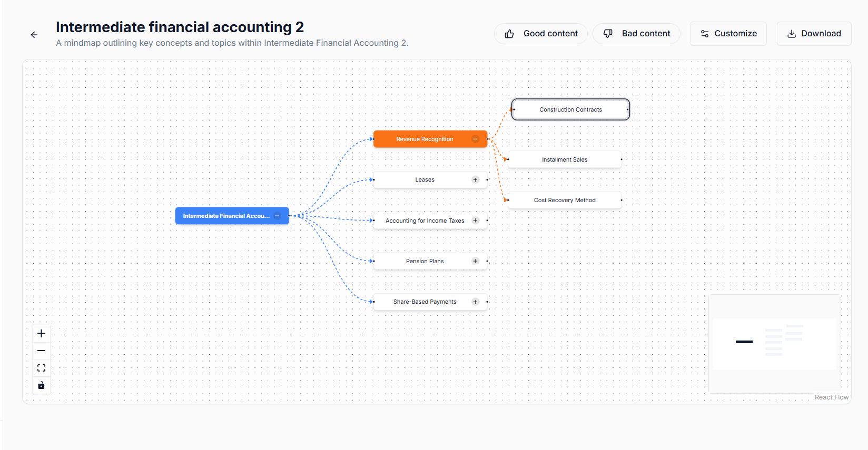This screenshot has height=450, width=868.
Task: Toggle the canvas lock icon
Action: (x=41, y=385)
